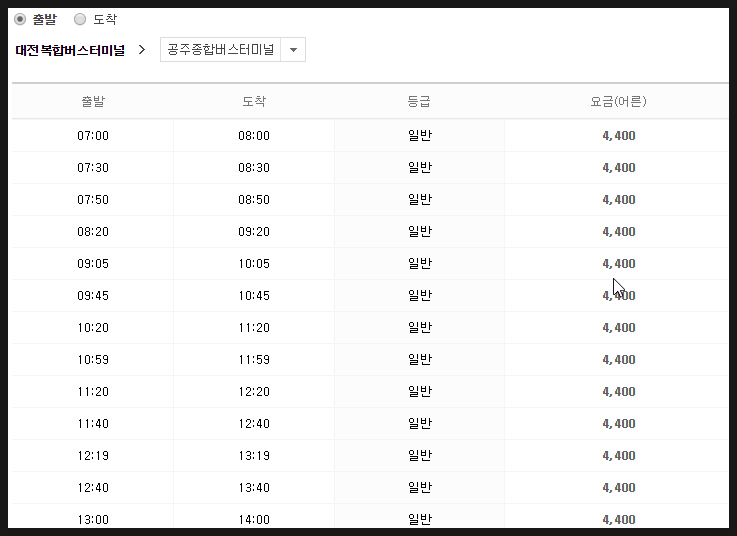
Task: Click the 출발 column header
Action: [x=93, y=102]
